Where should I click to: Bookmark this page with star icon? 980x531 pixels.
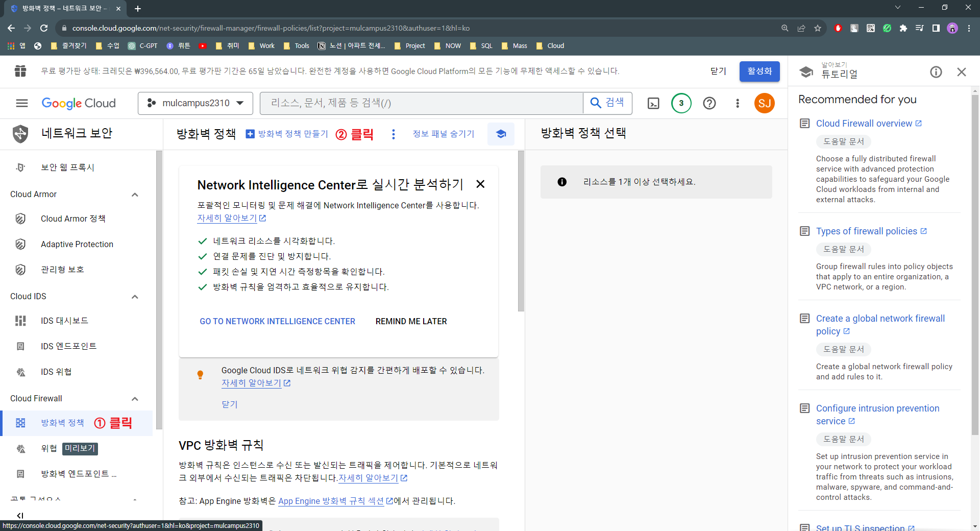coord(818,28)
